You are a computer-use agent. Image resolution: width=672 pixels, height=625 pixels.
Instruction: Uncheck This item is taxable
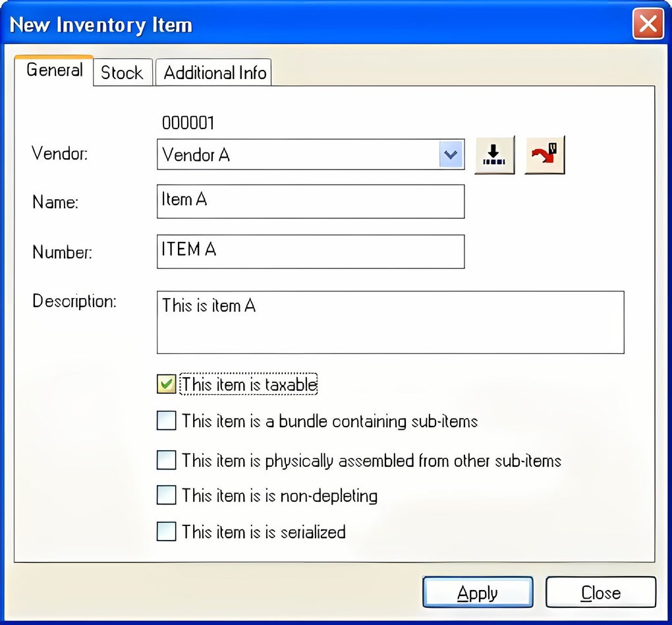click(166, 384)
